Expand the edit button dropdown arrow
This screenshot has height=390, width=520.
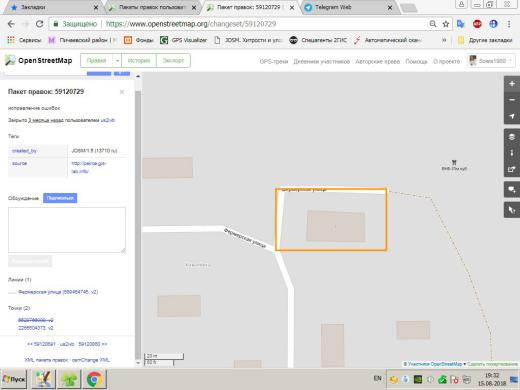coord(117,61)
